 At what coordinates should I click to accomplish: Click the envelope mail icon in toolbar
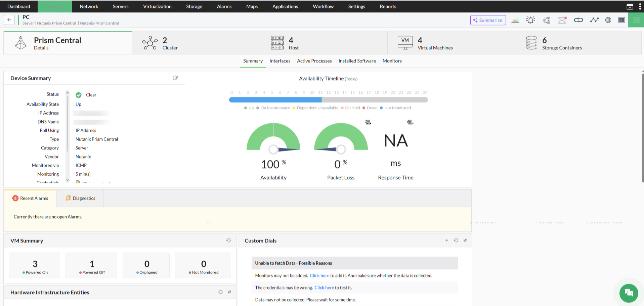coord(562,20)
